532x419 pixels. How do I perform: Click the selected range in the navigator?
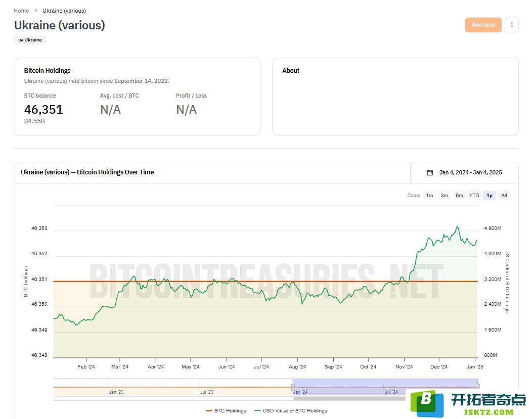point(385,387)
